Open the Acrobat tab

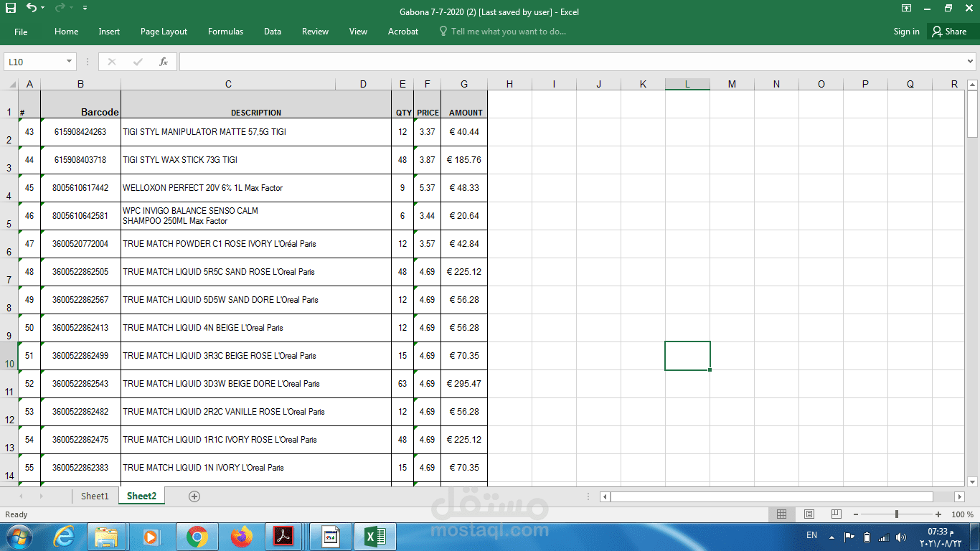point(403,32)
